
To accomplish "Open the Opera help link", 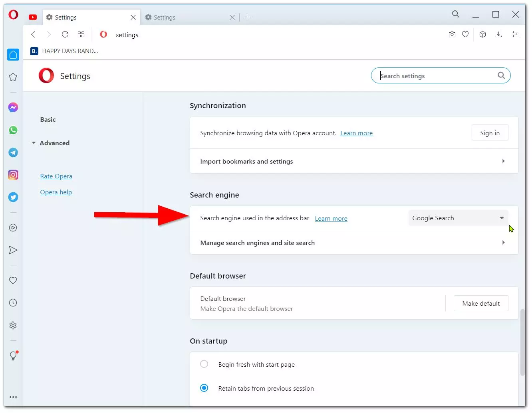I will [x=56, y=192].
